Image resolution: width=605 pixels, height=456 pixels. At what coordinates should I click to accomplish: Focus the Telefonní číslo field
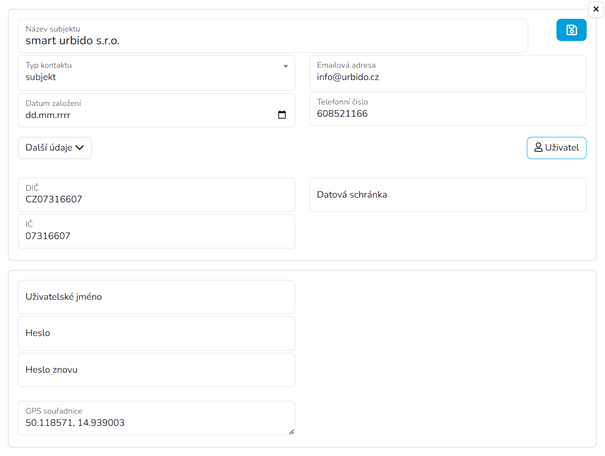coord(448,109)
